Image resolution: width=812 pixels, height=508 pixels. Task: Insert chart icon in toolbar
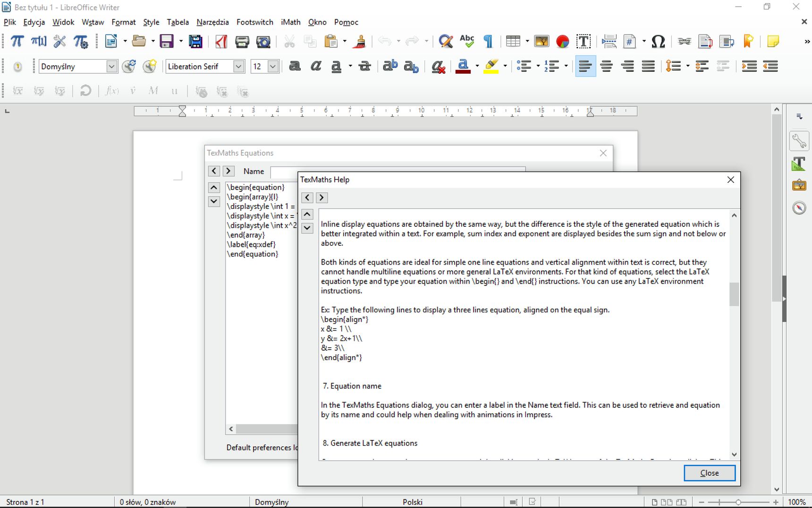(x=562, y=42)
